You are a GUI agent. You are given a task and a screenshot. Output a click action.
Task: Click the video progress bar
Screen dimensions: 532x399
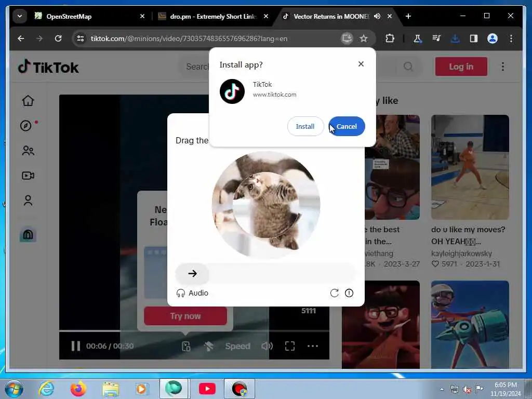(194, 331)
